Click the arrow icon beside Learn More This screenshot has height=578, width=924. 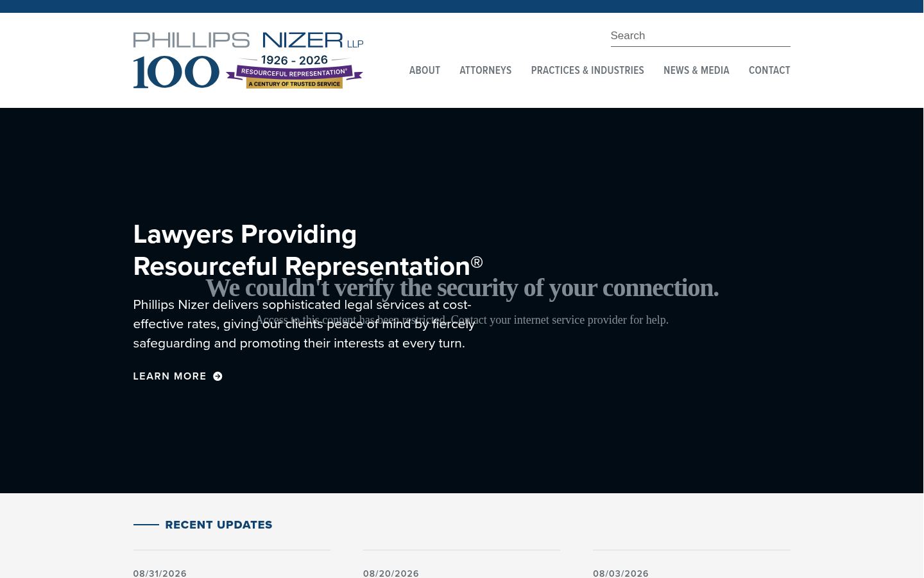(x=218, y=376)
